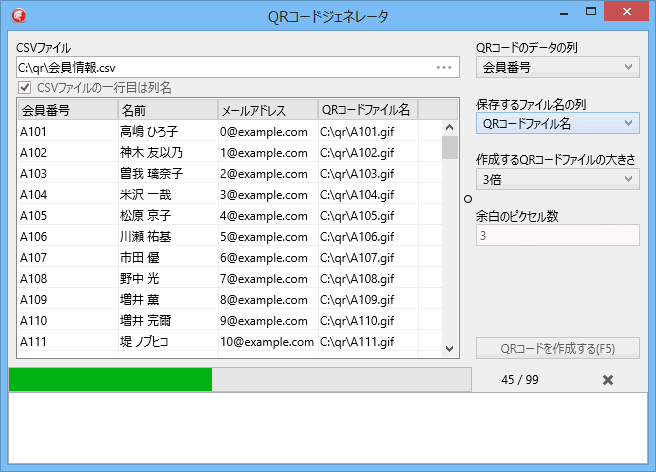Click the 名前 column header
This screenshot has height=472, width=656.
point(166,109)
